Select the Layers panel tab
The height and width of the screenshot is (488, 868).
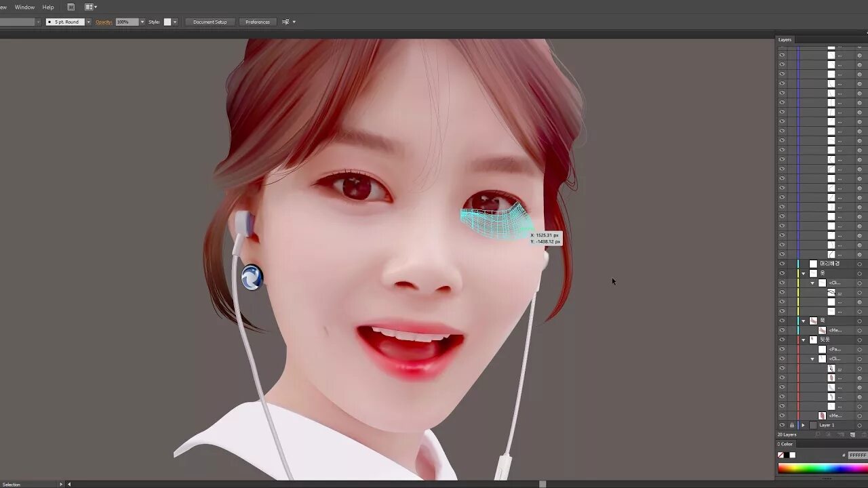click(785, 39)
